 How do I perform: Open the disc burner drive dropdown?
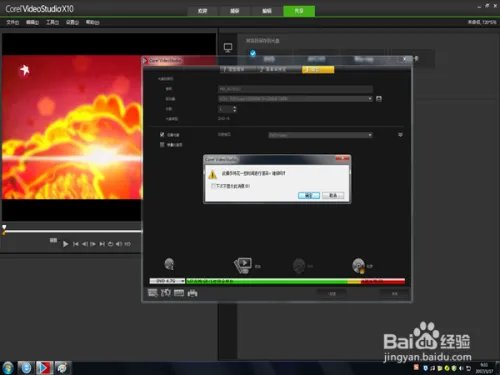point(295,99)
